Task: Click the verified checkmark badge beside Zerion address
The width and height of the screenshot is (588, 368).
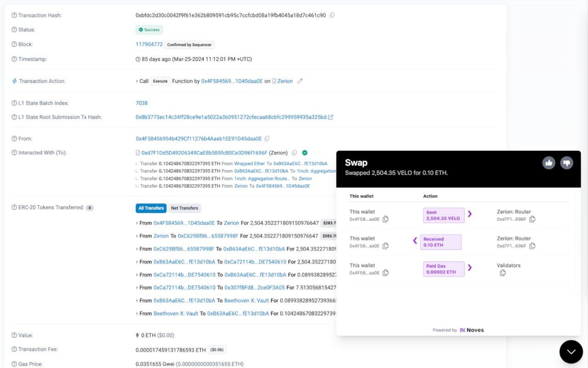Action: pyautogui.click(x=304, y=152)
